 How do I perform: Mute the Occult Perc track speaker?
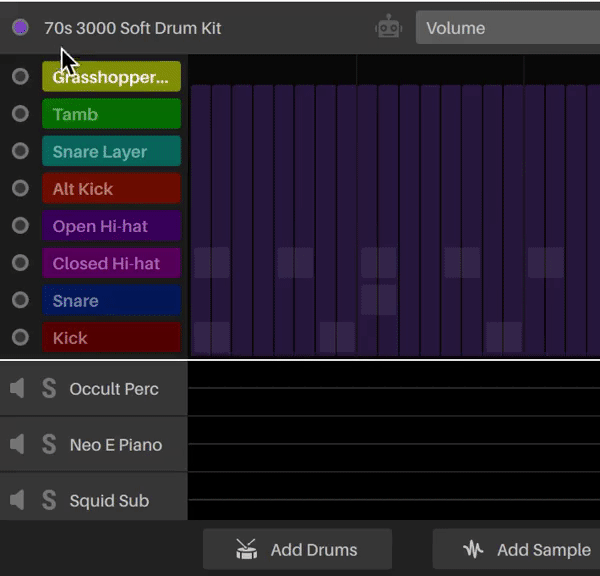click(x=17, y=388)
